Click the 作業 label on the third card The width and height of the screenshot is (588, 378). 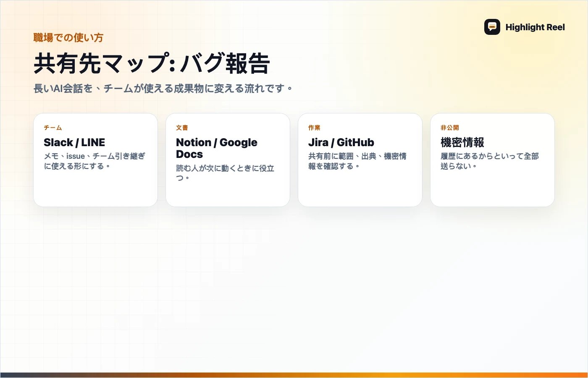click(314, 128)
